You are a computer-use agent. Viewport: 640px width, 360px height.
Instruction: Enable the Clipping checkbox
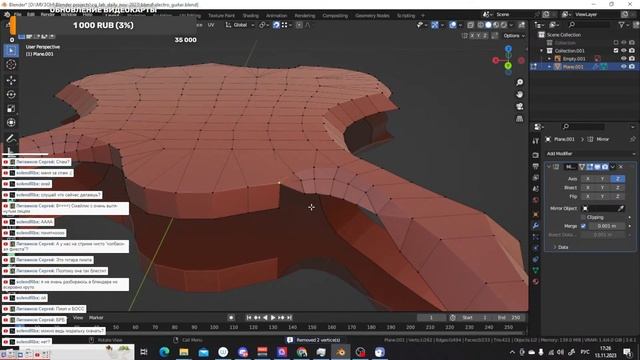point(583,217)
